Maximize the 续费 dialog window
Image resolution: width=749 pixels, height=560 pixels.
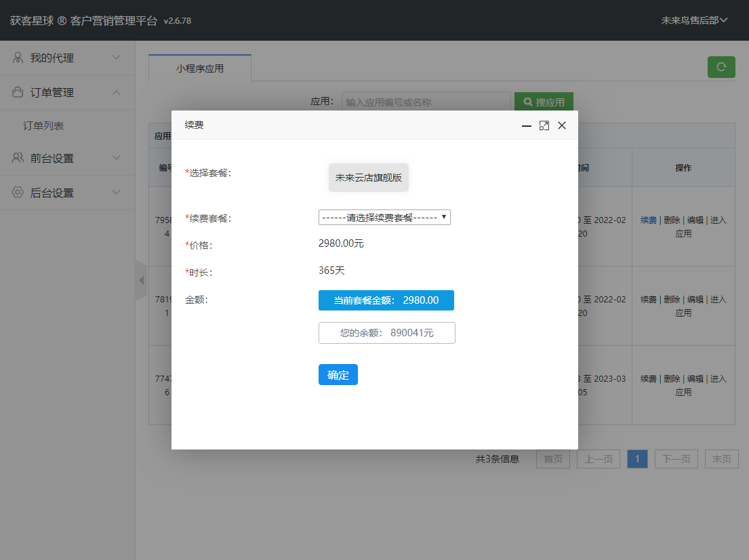coord(544,125)
